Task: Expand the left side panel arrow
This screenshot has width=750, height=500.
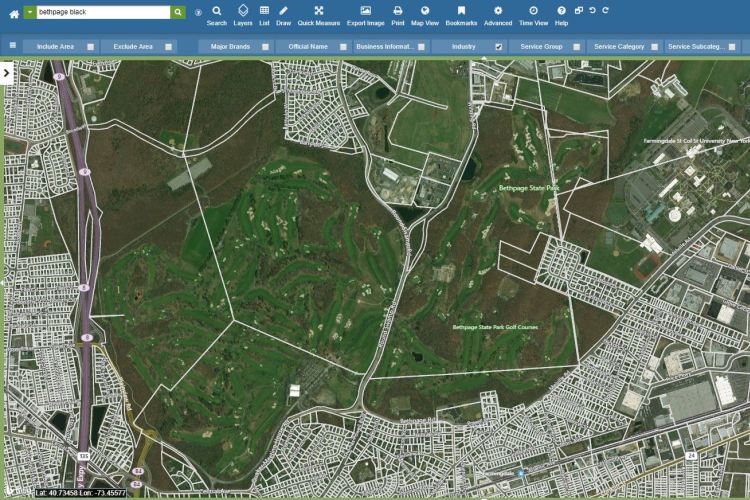Action: coord(6,73)
